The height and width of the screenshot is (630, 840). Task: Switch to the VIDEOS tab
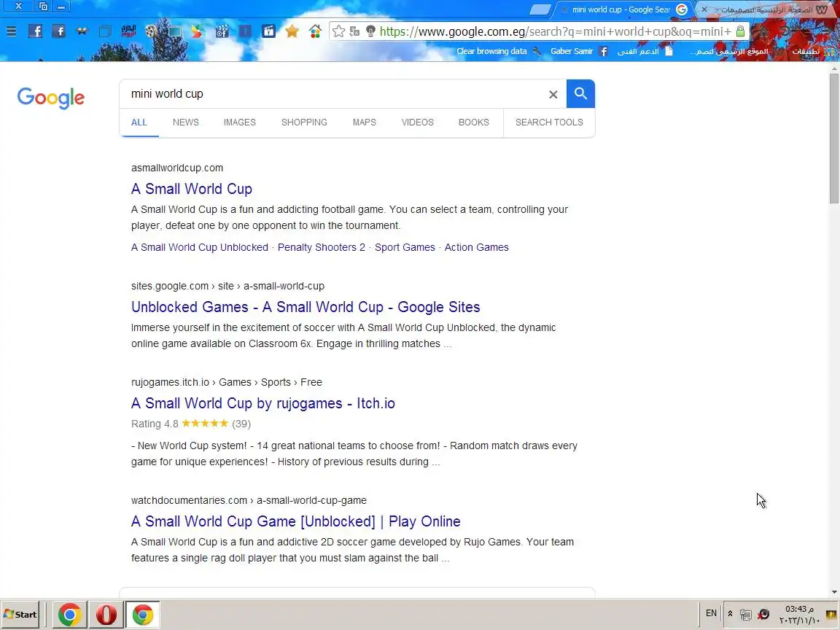point(417,122)
